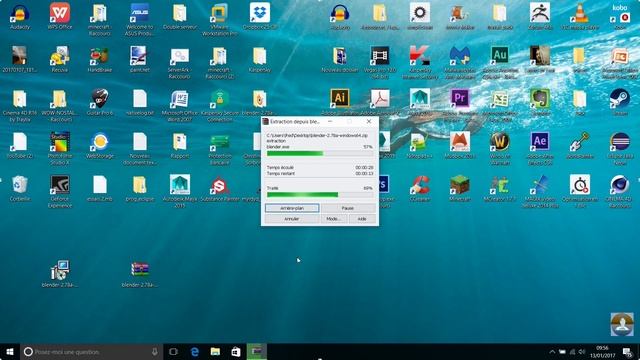Viewport: 640px width, 360px height.
Task: Click the Mode... button in extraction dialog
Action: click(x=333, y=219)
